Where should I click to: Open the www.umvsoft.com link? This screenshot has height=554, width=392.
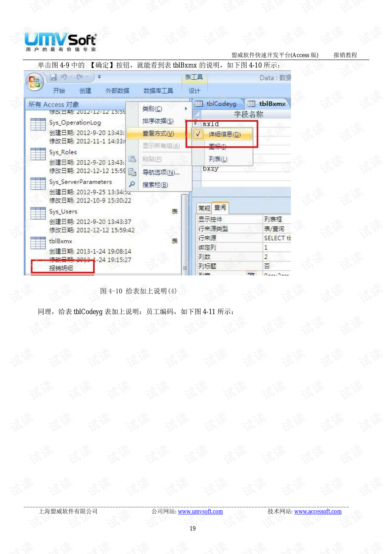pyautogui.click(x=200, y=512)
